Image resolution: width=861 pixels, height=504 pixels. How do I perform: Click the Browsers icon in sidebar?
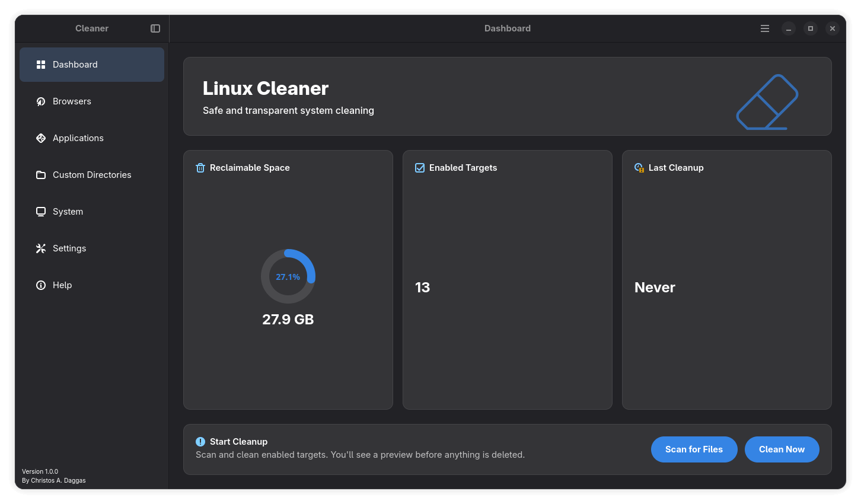point(40,101)
